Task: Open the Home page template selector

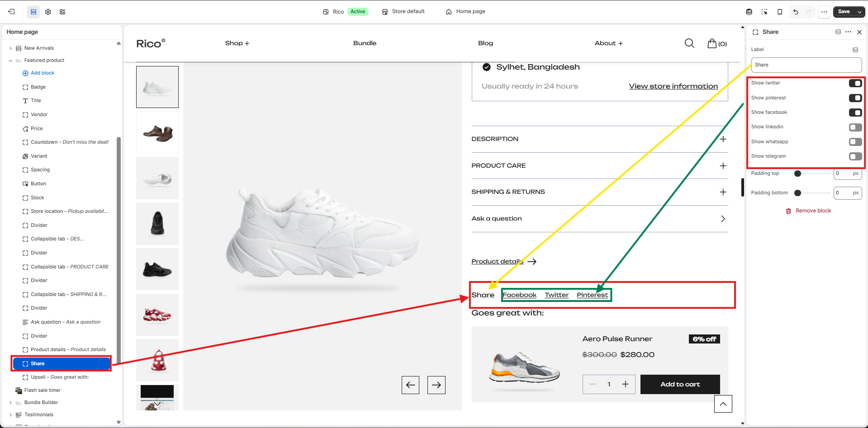Action: 465,12
